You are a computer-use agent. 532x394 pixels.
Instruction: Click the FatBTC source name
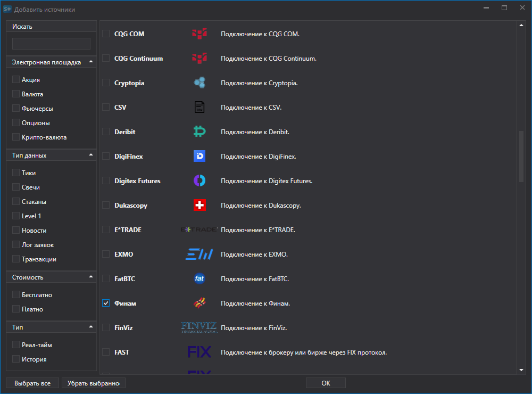point(125,279)
